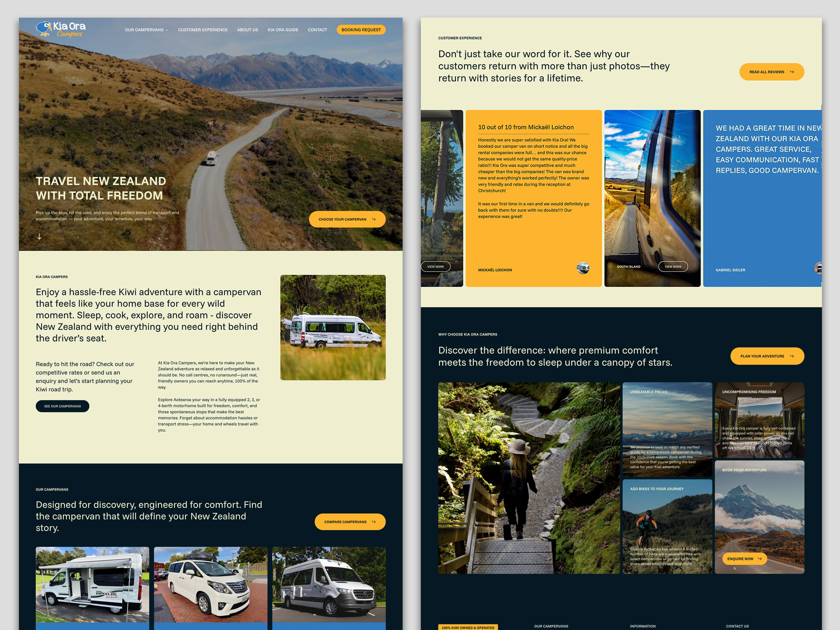840x630 pixels.
Task: Click View More on the leftmost review card
Action: (x=435, y=266)
